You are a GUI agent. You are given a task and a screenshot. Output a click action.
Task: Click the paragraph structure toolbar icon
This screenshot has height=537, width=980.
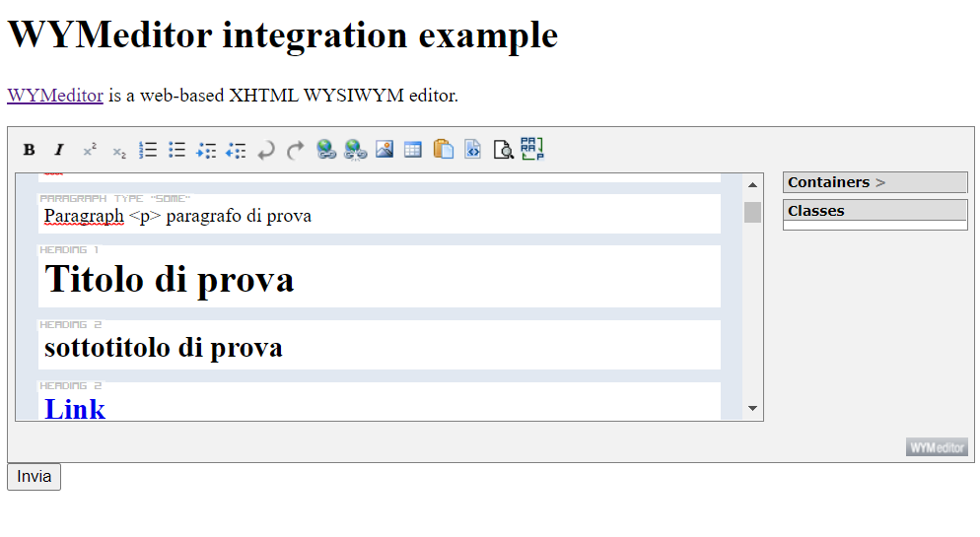pos(531,149)
